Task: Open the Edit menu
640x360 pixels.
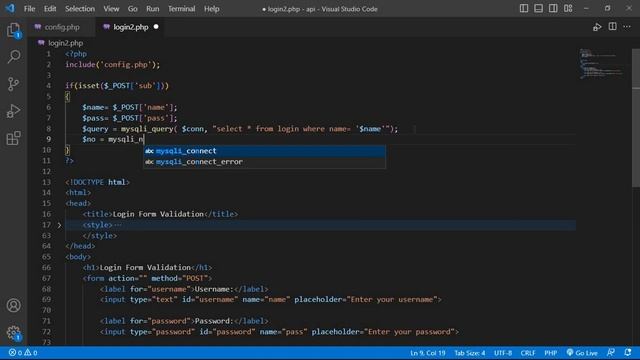Action: pos(50,9)
